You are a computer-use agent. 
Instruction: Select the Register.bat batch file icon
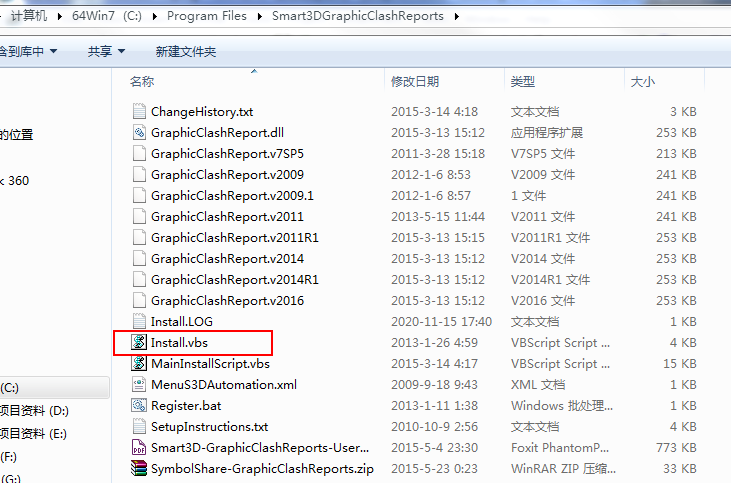(x=139, y=405)
